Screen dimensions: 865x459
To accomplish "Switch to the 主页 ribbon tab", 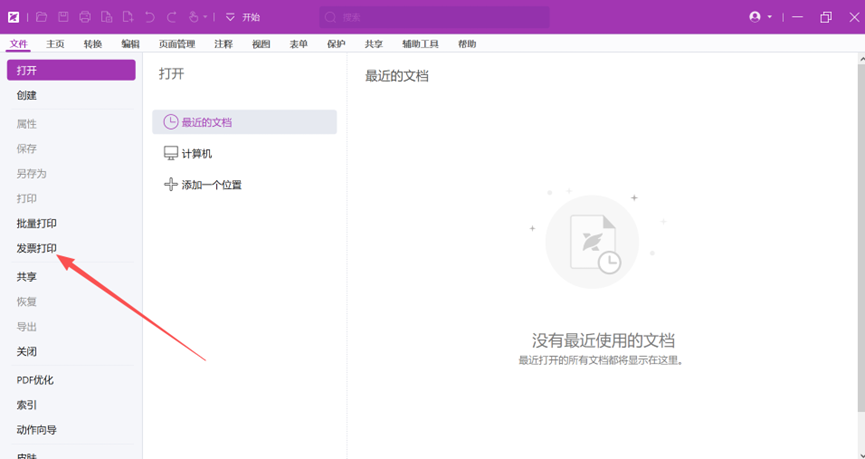I will click(55, 44).
